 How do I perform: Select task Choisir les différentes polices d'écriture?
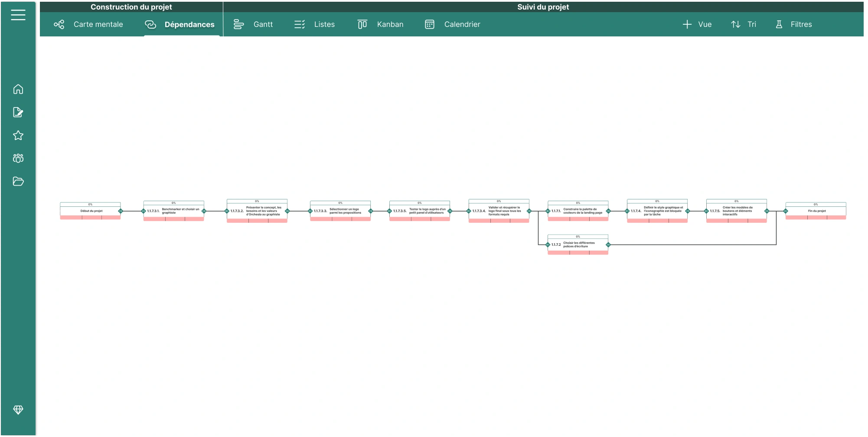[578, 245]
